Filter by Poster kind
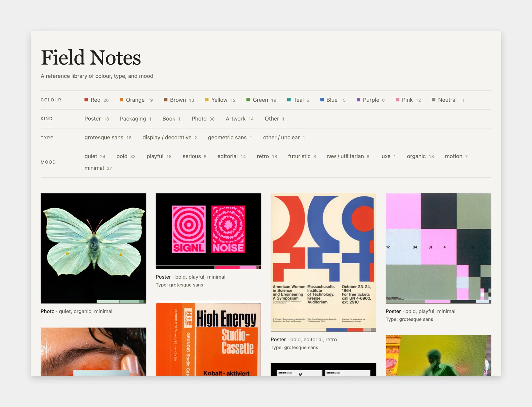532x407 pixels. pyautogui.click(x=97, y=119)
